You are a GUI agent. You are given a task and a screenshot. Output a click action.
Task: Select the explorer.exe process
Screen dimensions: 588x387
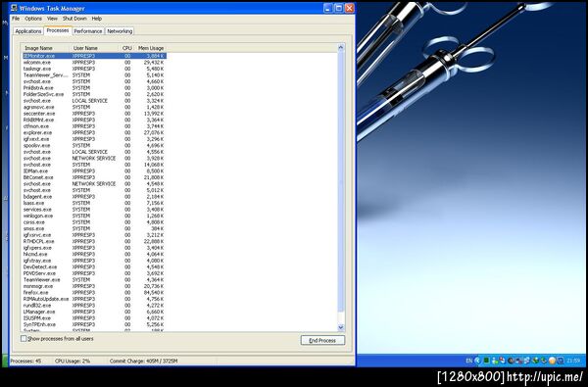point(94,132)
